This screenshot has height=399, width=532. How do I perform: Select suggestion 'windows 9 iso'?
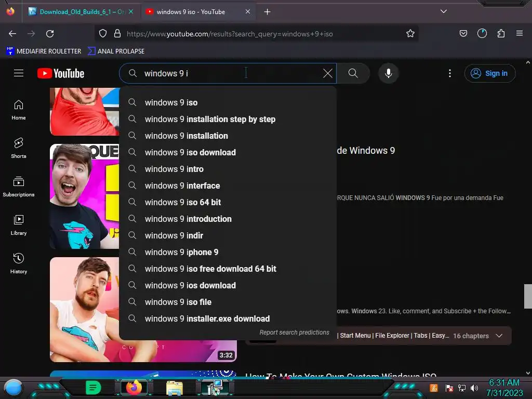(x=228, y=102)
